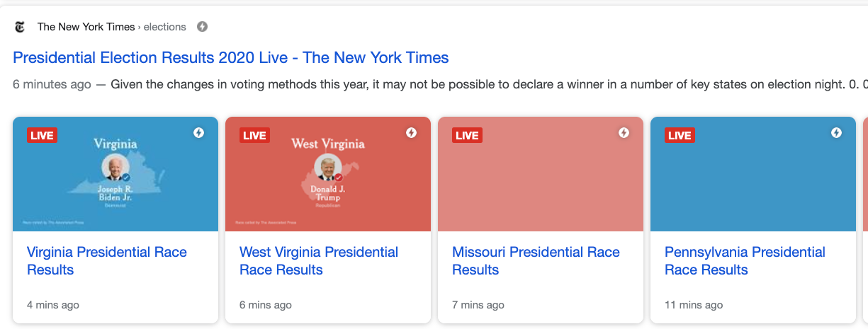This screenshot has height=329, width=868.
Task: Click AMP bolt icon on Virginia card
Action: point(198,133)
